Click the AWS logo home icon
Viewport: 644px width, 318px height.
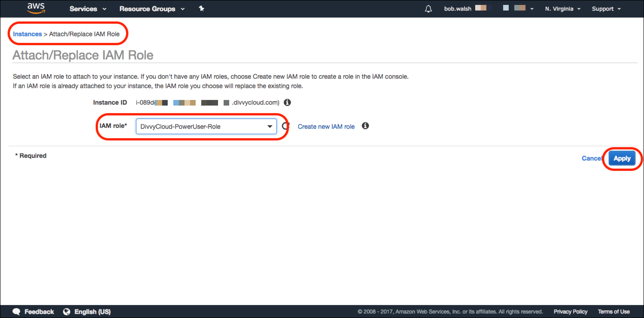click(36, 8)
